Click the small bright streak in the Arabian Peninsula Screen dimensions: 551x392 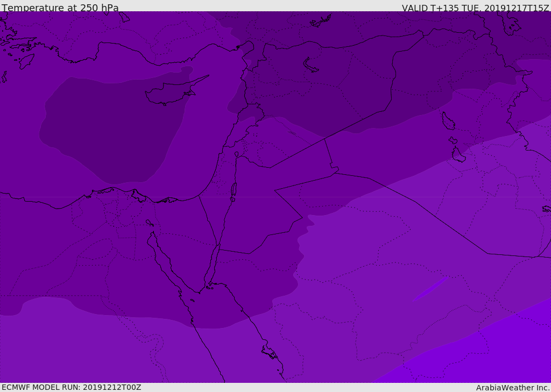point(430,289)
